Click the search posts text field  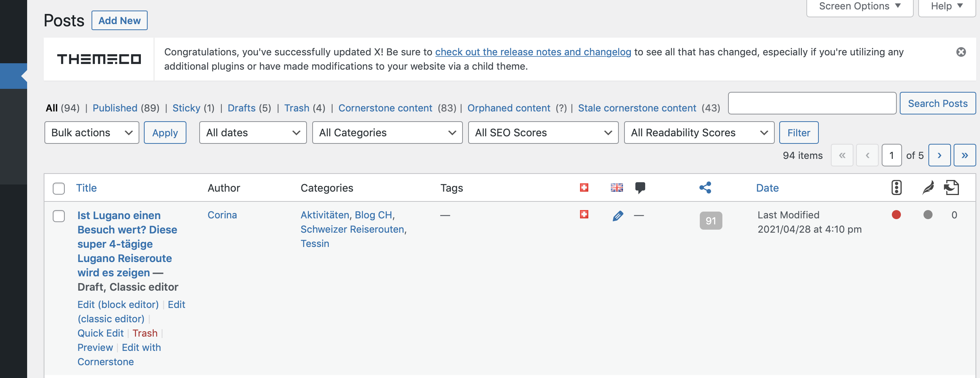(812, 104)
